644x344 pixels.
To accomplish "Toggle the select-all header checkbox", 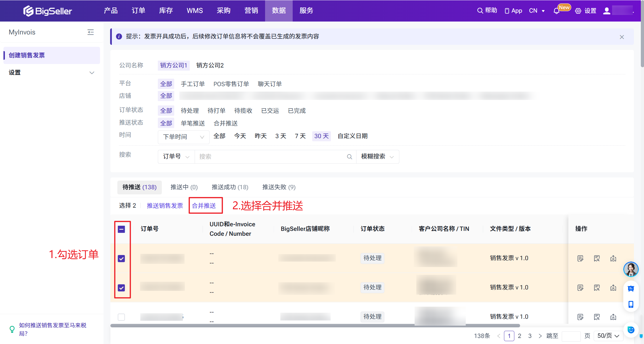I will [121, 229].
